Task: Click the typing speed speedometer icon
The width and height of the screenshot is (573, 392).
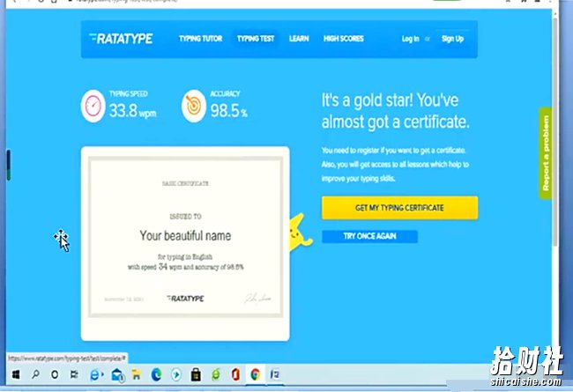Action: (x=93, y=106)
